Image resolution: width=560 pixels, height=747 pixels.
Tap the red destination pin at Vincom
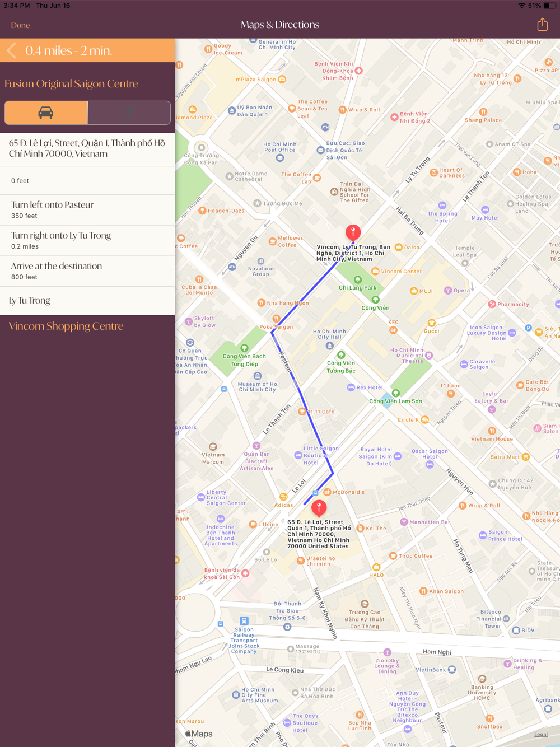[353, 234]
